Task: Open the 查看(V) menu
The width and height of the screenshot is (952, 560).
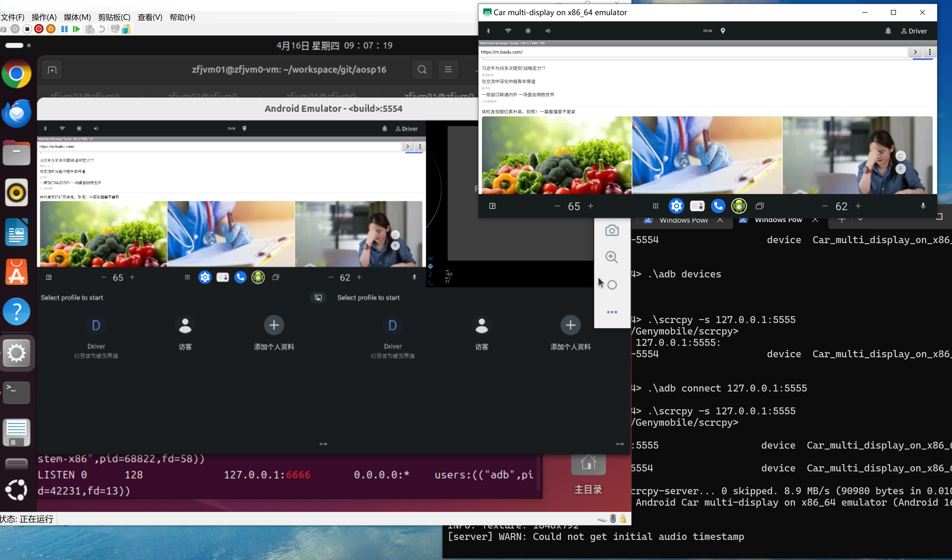Action: pos(150,17)
